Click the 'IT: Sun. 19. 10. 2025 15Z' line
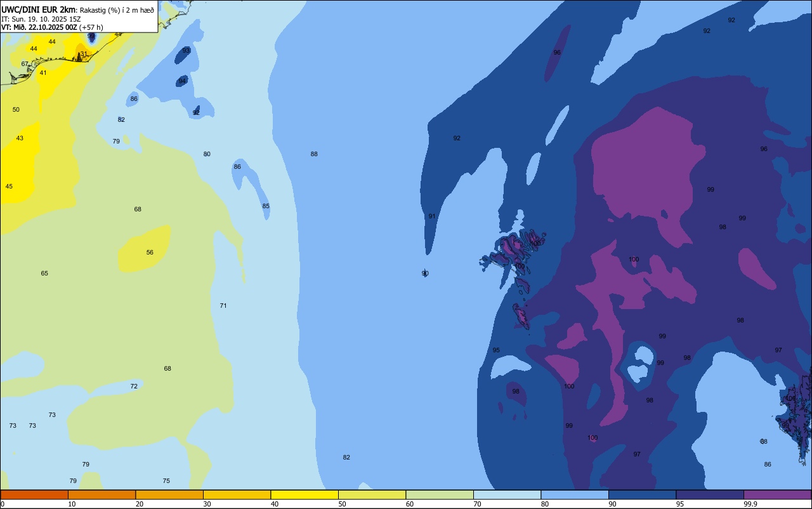 coord(41,19)
